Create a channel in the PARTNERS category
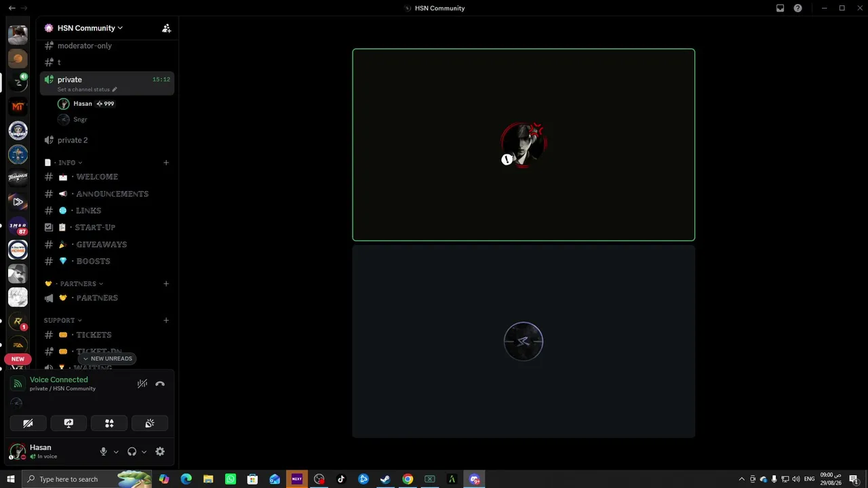 166,284
